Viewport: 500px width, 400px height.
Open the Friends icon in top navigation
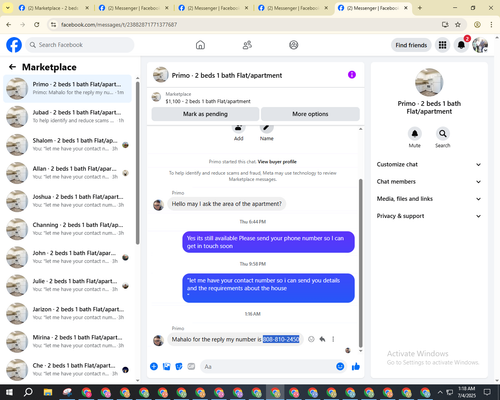click(247, 45)
